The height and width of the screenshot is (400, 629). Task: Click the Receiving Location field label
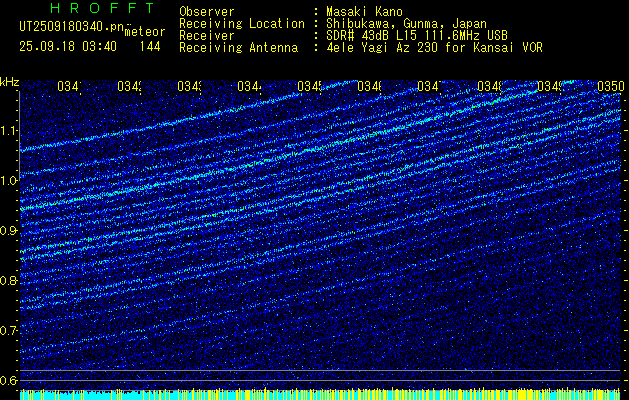(x=241, y=23)
